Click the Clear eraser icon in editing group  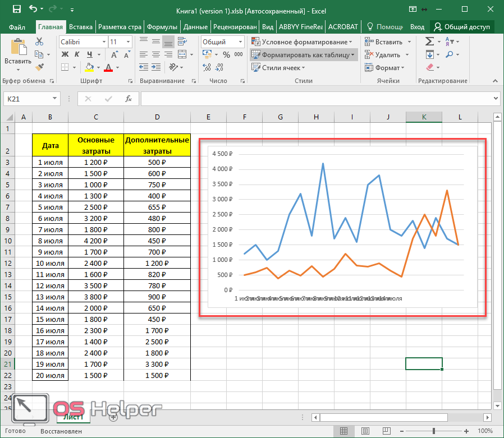point(430,67)
